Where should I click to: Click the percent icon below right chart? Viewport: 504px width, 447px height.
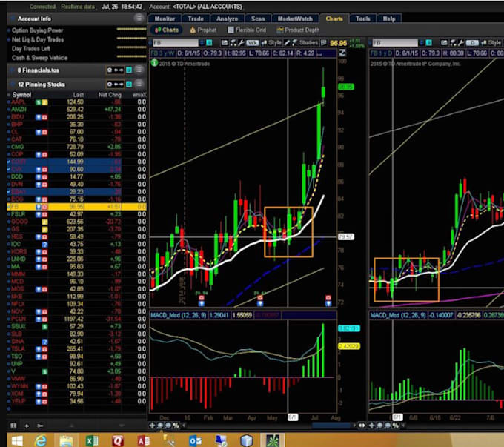395,426
